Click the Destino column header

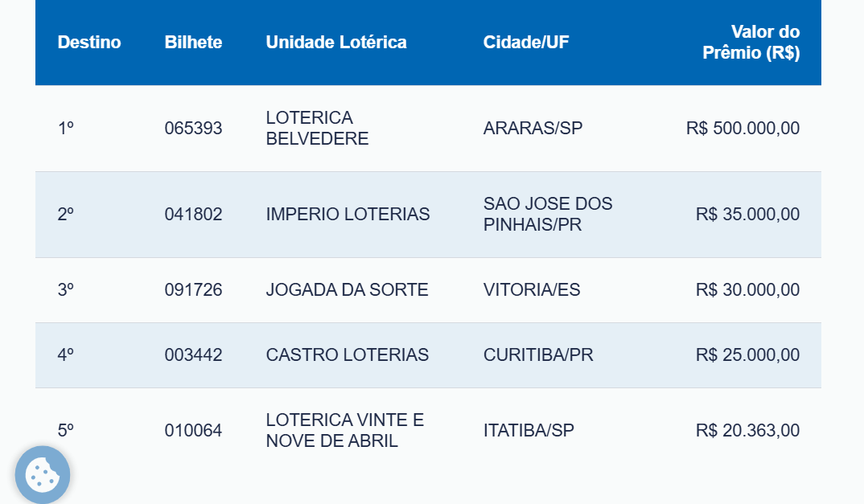coord(89,43)
